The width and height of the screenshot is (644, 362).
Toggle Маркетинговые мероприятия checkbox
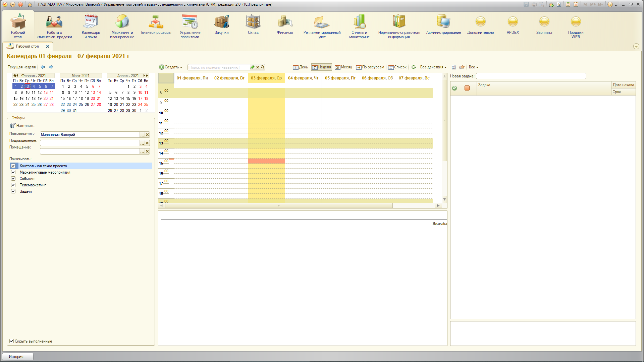(13, 172)
